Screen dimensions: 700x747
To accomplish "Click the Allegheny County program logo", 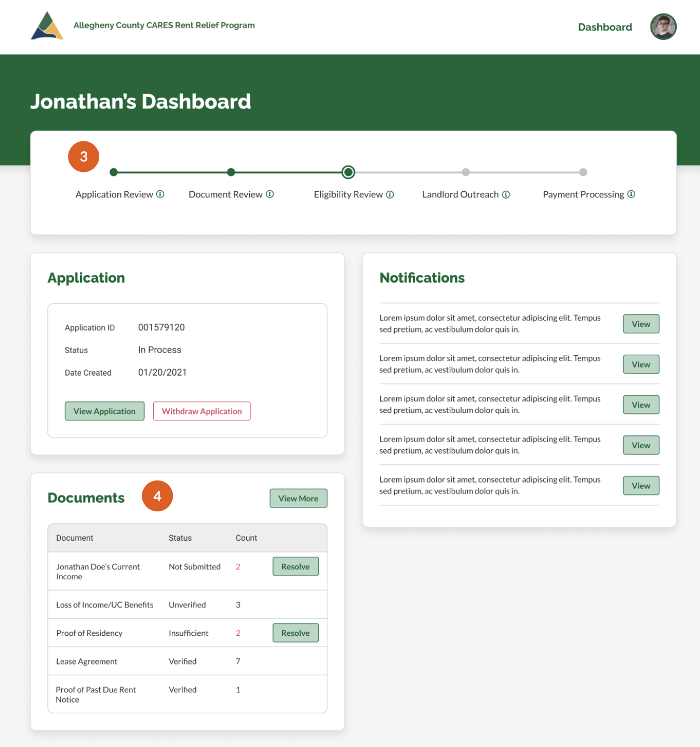I will tap(47, 25).
